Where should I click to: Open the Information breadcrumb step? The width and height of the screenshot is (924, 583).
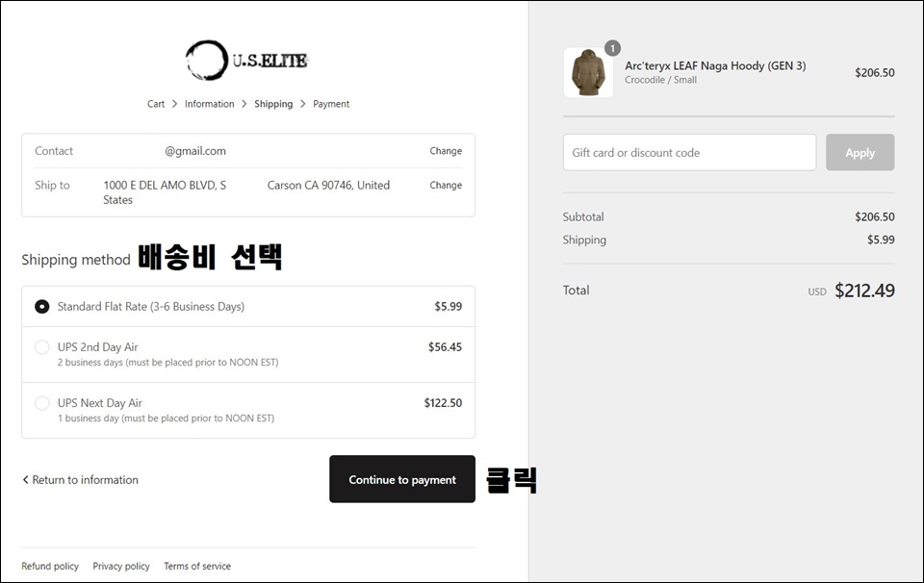click(209, 104)
